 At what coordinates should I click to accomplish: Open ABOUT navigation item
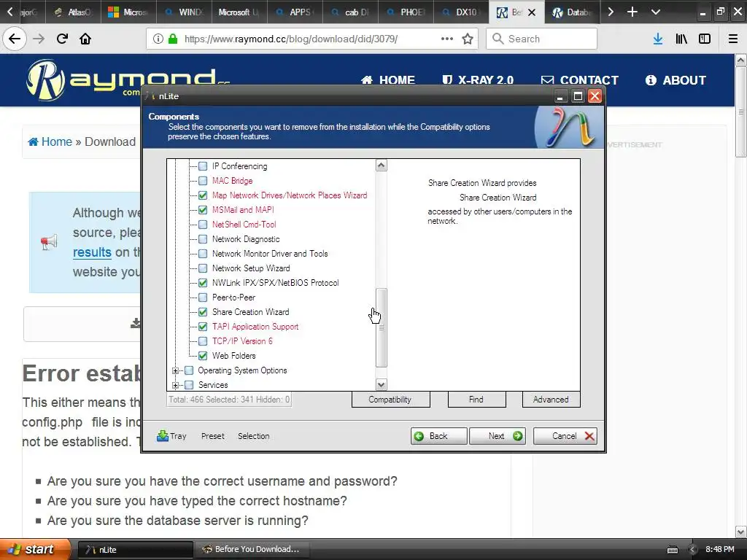(676, 80)
